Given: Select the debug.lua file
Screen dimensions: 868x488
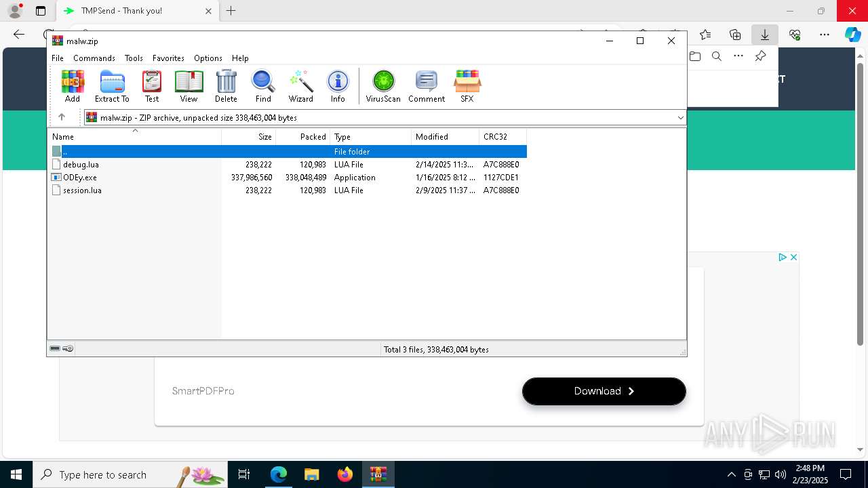Looking at the screenshot, I should [x=81, y=165].
